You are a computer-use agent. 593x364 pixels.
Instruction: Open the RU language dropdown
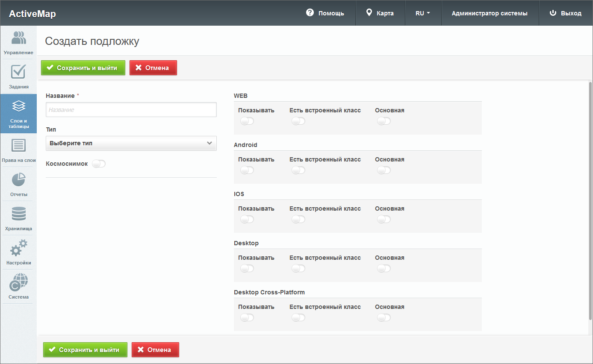click(x=422, y=13)
